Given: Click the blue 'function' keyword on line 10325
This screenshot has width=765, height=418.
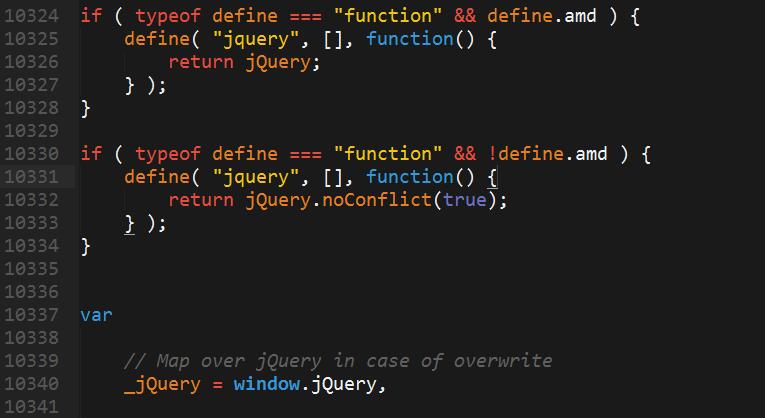Looking at the screenshot, I should coord(410,39).
